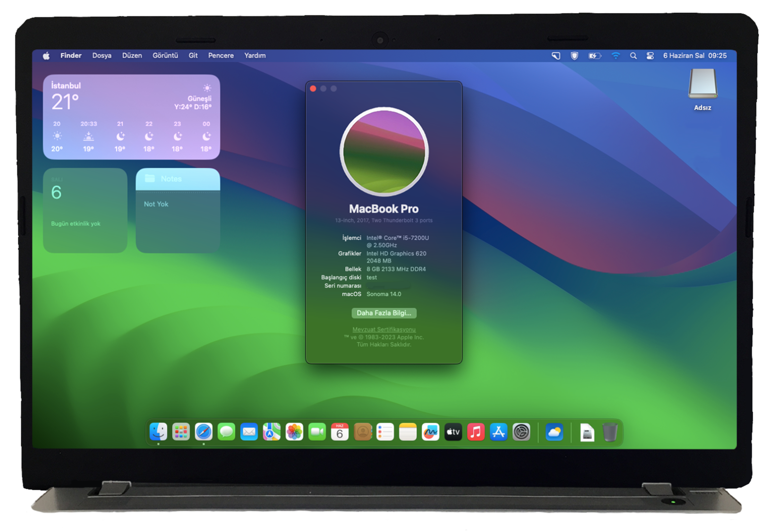Open the Mail app in the Dock
Image resolution: width=772 pixels, height=532 pixels.
pyautogui.click(x=249, y=432)
